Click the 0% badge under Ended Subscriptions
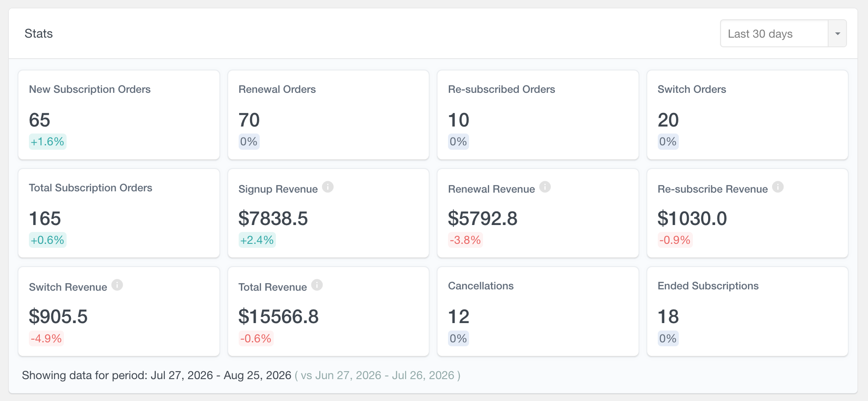This screenshot has width=868, height=401. 668,338
